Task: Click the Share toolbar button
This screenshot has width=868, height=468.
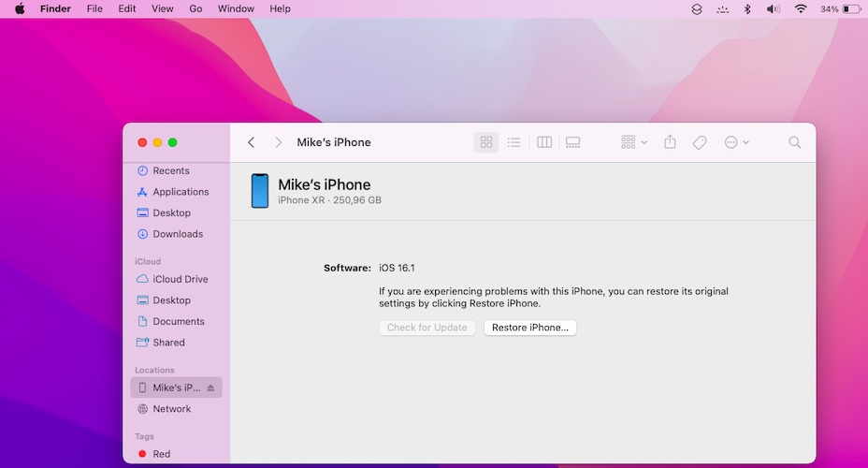Action: click(x=670, y=142)
